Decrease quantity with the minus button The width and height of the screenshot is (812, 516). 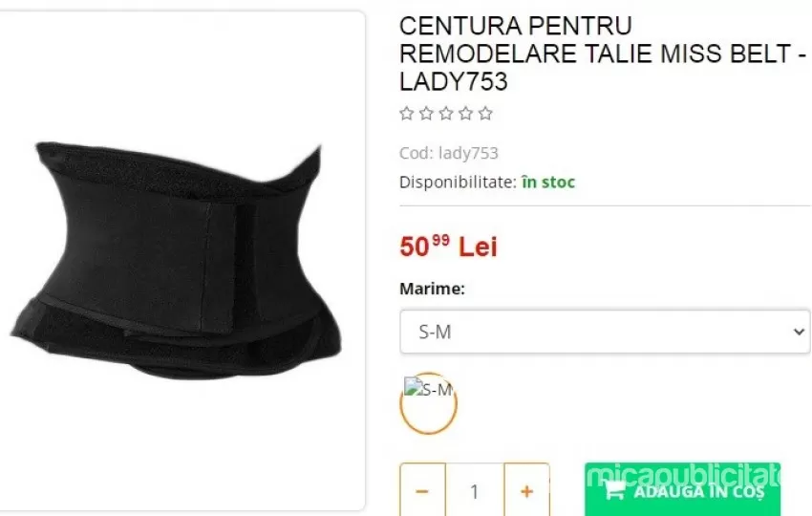(x=422, y=490)
